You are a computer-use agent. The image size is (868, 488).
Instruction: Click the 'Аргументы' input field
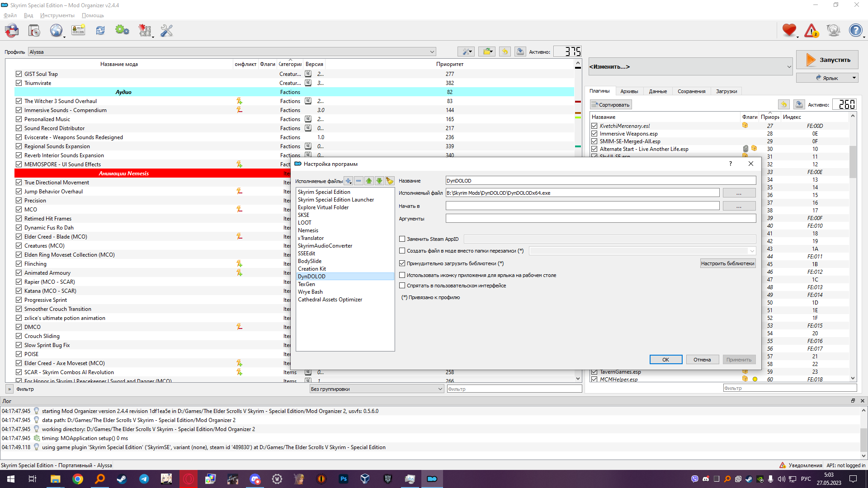tap(600, 218)
